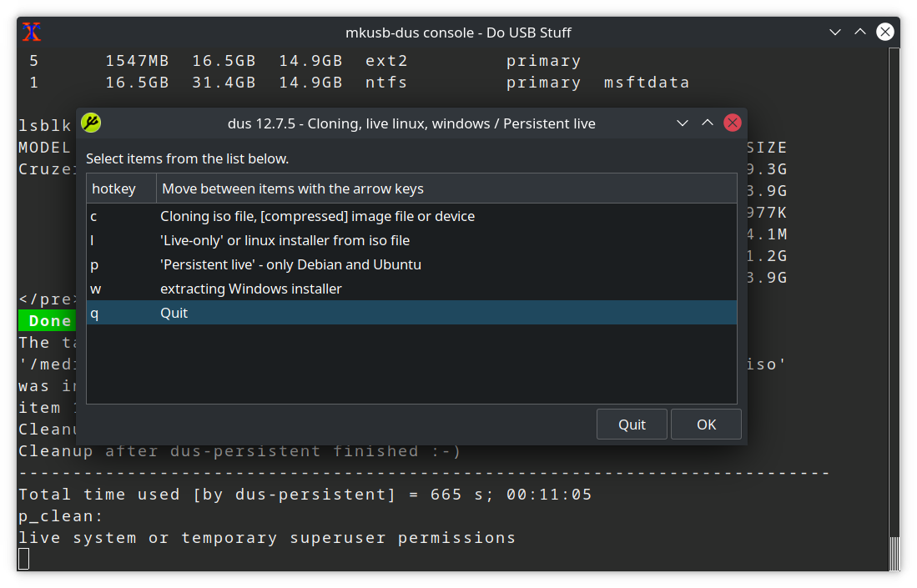917x588 pixels.
Task: Click the green Done status label
Action: pos(47,320)
